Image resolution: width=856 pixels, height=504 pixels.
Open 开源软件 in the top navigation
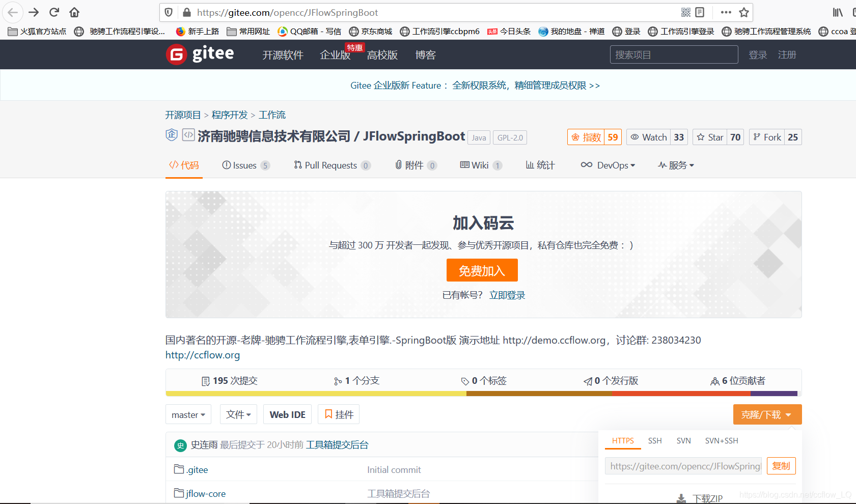283,55
